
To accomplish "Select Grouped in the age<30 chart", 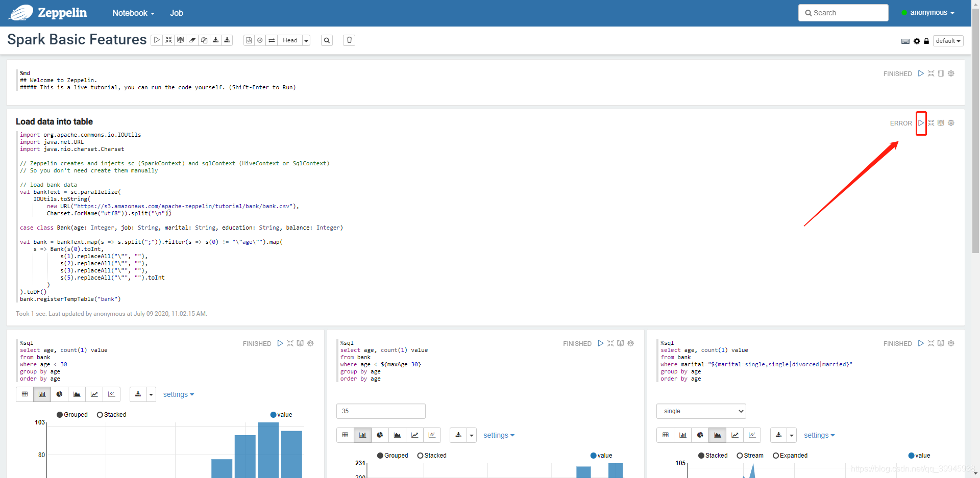I will (72, 415).
